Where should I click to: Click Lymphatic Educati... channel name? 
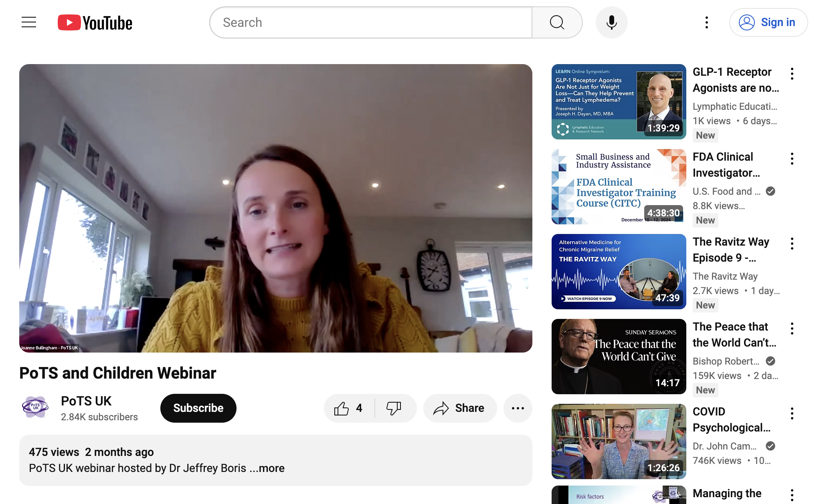click(735, 107)
